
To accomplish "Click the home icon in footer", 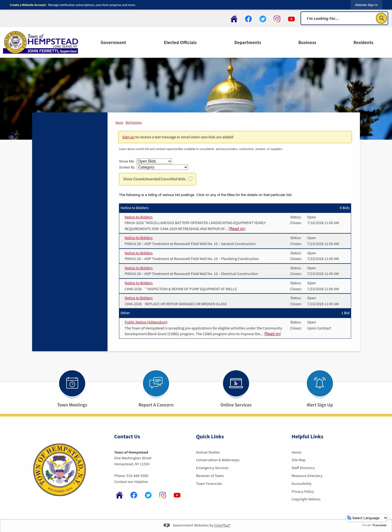I will click(119, 495).
